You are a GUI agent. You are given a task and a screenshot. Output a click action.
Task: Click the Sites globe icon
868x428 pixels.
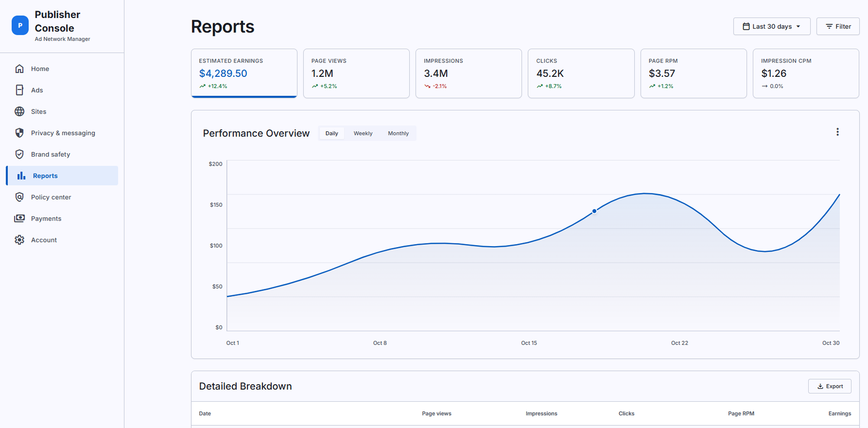(x=19, y=111)
